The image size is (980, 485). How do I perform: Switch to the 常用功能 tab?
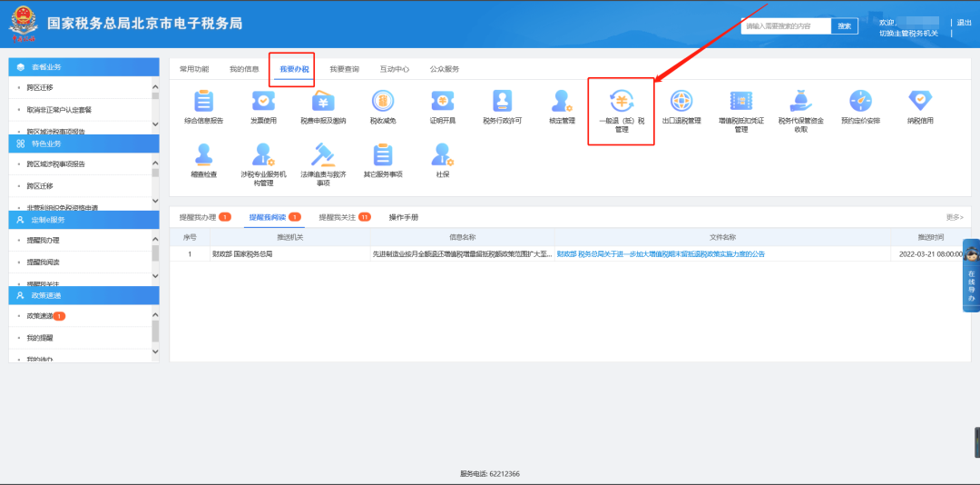[x=194, y=69]
